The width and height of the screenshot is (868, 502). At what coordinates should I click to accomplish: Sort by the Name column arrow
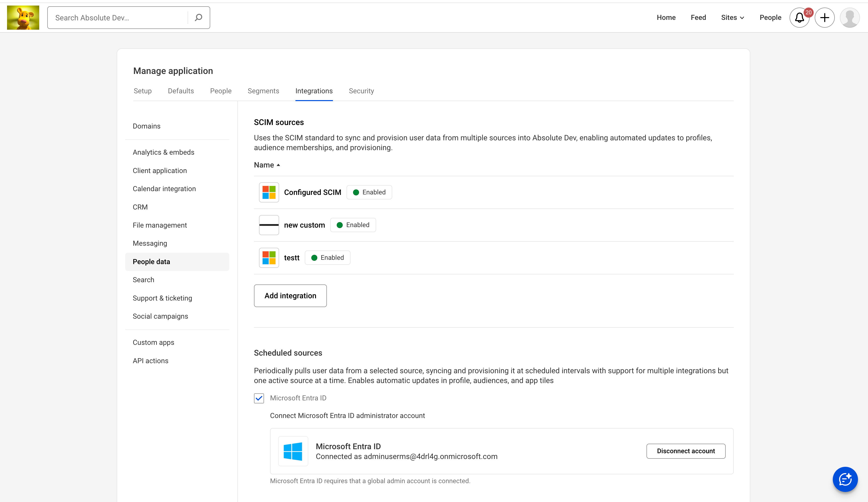(278, 165)
